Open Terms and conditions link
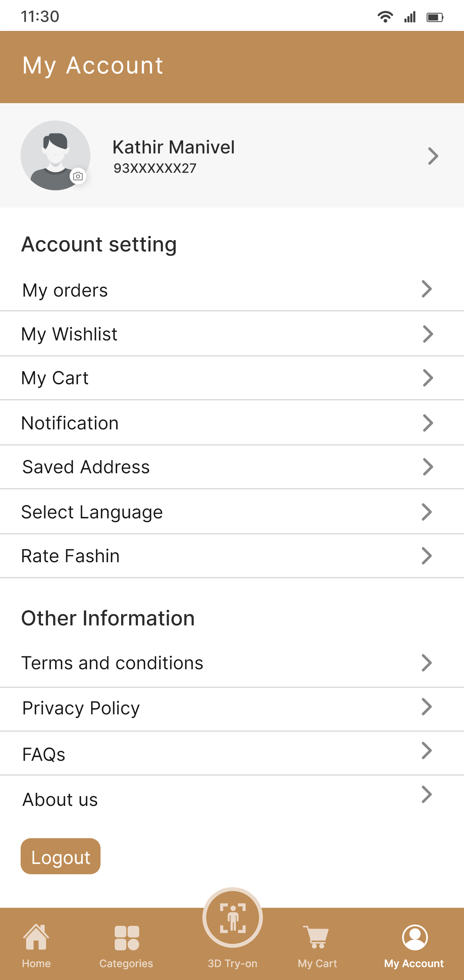Viewport: 464px width, 980px height. pos(112,663)
